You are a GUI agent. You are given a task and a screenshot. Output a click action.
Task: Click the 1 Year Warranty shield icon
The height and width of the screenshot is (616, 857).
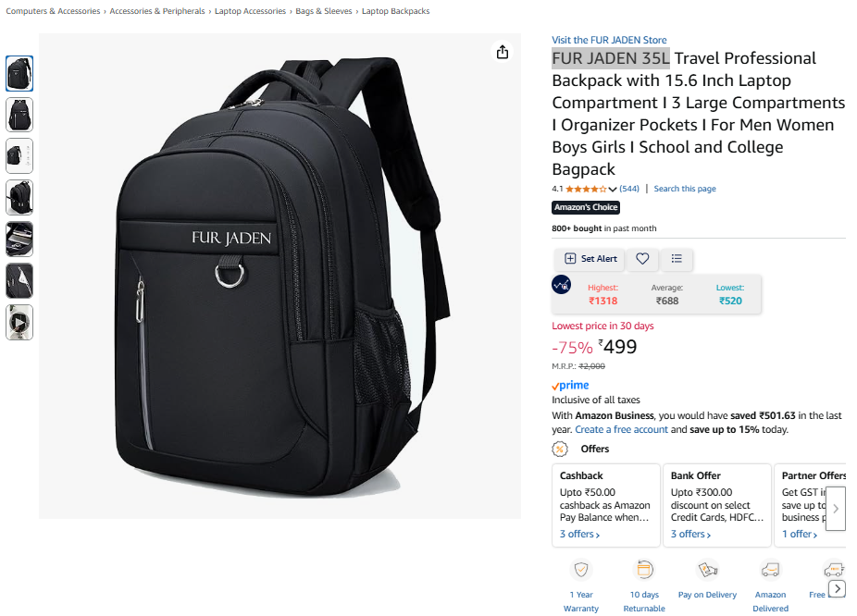tap(581, 570)
